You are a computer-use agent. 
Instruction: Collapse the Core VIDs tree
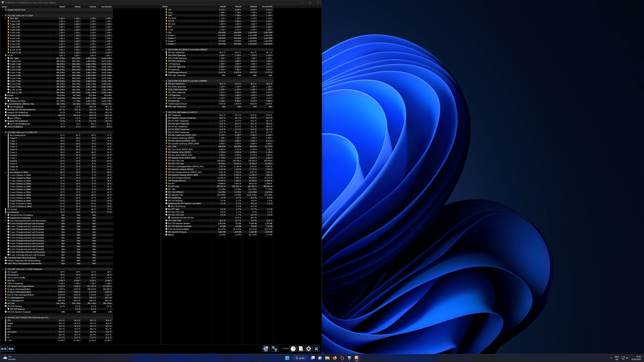click(5, 18)
